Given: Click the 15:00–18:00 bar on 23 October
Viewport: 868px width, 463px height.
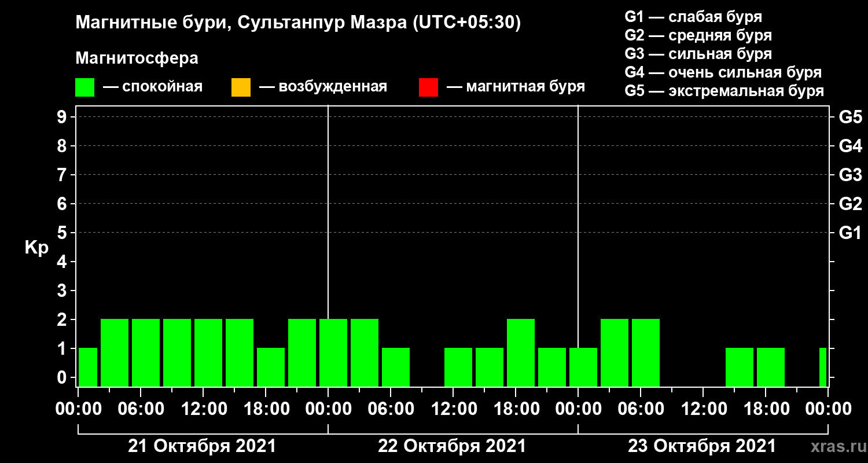Looking at the screenshot, I should point(740,367).
